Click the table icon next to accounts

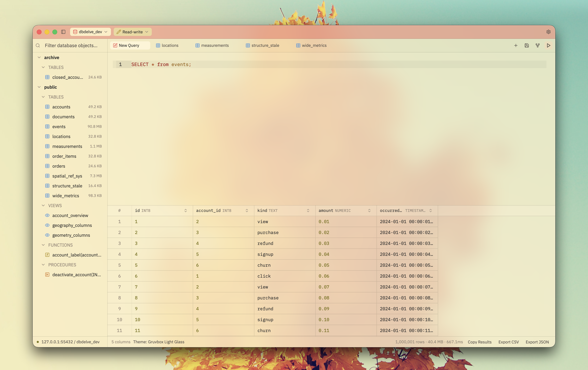tap(47, 107)
